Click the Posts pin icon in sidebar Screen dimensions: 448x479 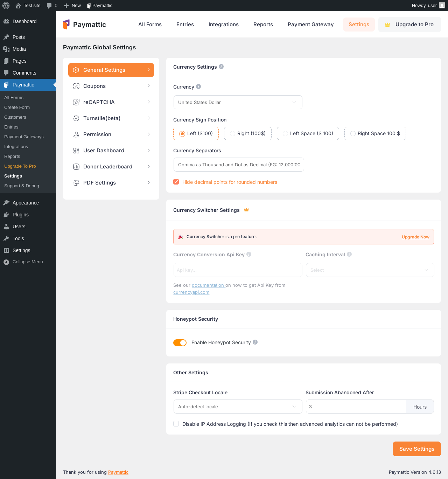[x=6, y=37]
